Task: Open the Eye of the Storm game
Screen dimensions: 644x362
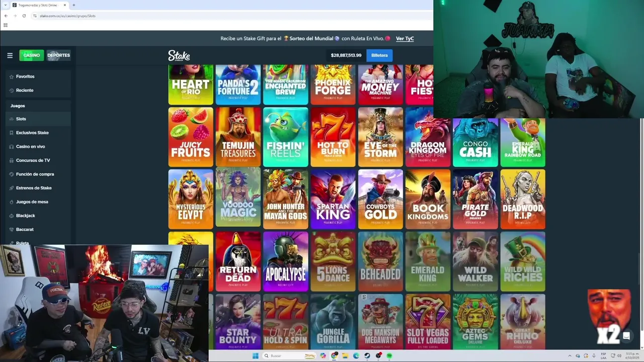Action: click(380, 137)
